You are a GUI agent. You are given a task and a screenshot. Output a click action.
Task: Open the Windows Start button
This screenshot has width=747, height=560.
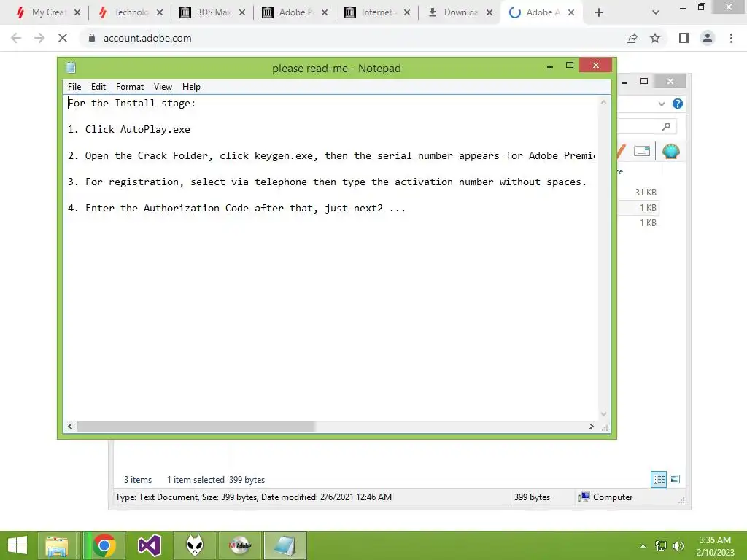pyautogui.click(x=18, y=545)
